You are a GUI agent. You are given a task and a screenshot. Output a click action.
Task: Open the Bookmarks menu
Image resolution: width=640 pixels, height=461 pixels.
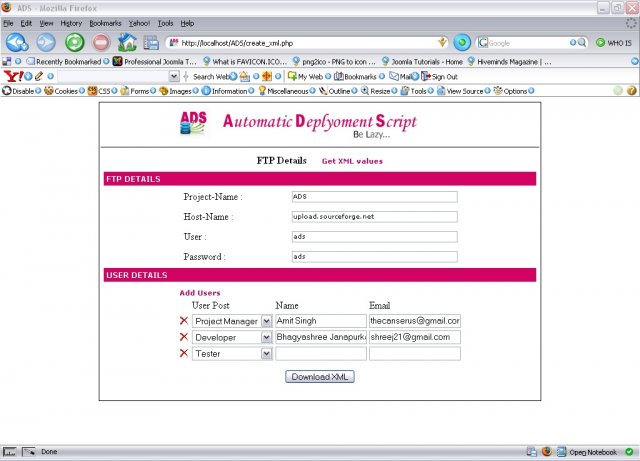click(x=106, y=22)
